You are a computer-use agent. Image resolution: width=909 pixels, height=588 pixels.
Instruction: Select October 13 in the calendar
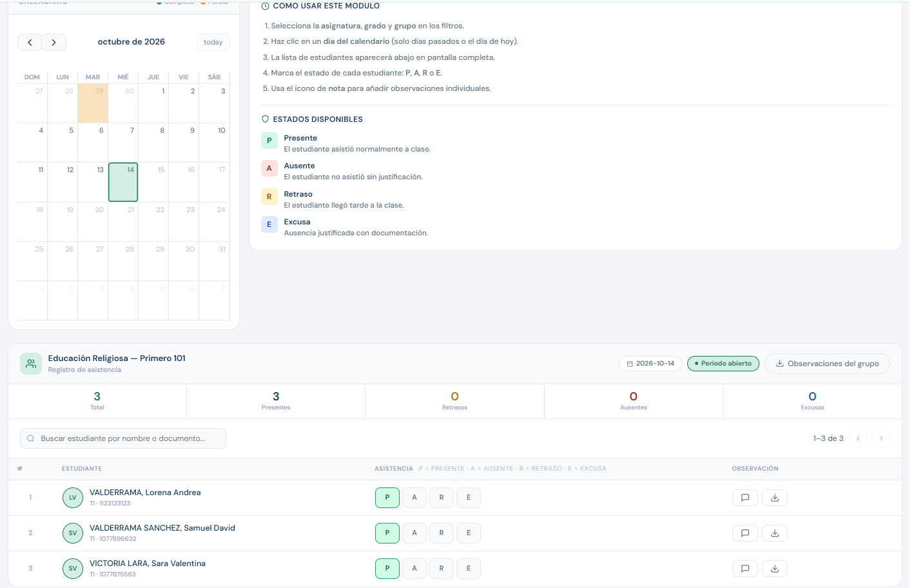click(93, 182)
